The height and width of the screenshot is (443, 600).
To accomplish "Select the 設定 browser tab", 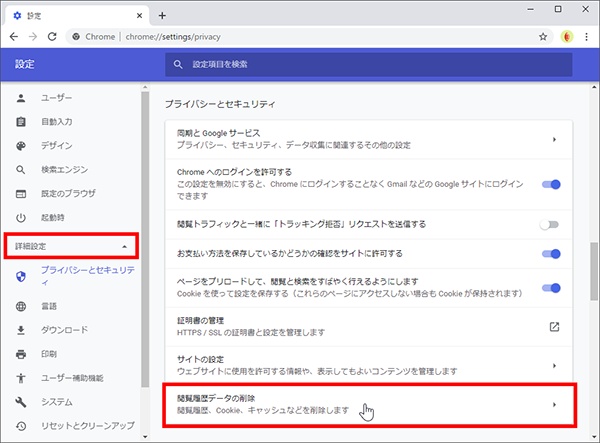I will pos(77,16).
